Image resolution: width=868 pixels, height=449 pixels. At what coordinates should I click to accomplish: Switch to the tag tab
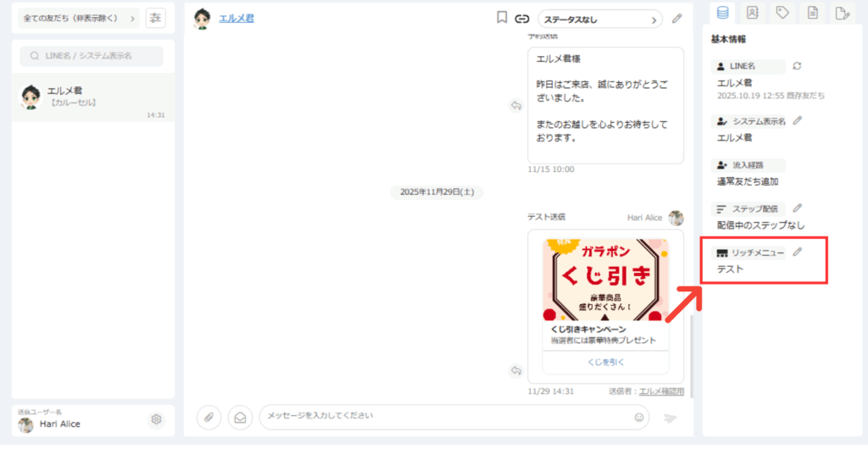click(782, 13)
